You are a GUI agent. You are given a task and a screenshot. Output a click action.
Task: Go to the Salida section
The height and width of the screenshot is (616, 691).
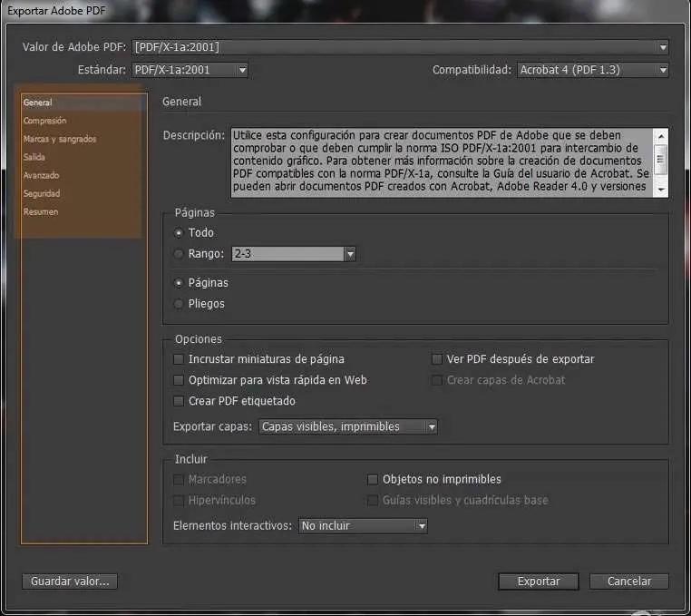coord(34,158)
